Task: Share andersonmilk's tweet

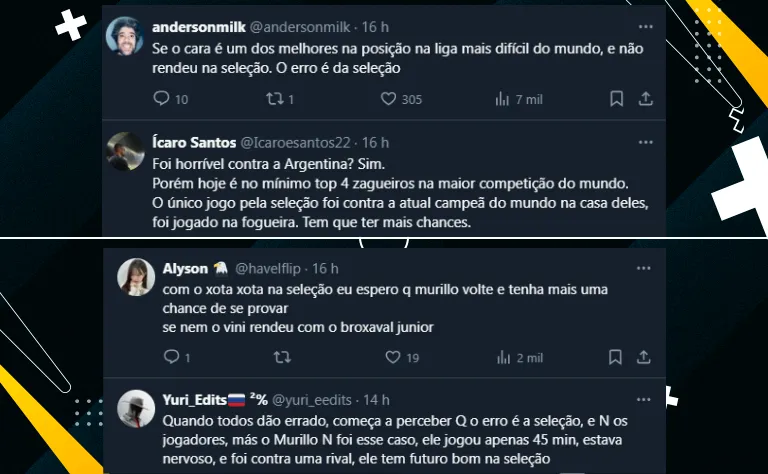Action: tap(646, 99)
